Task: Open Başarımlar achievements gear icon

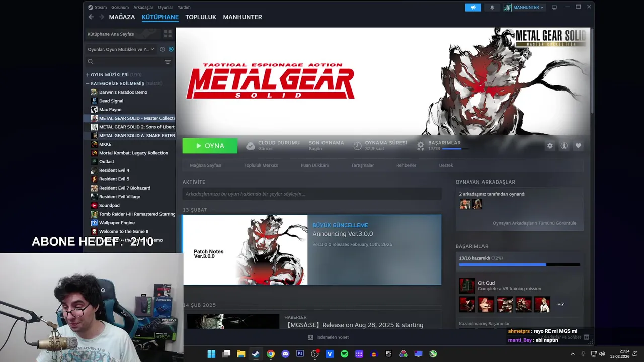Action: [421, 146]
